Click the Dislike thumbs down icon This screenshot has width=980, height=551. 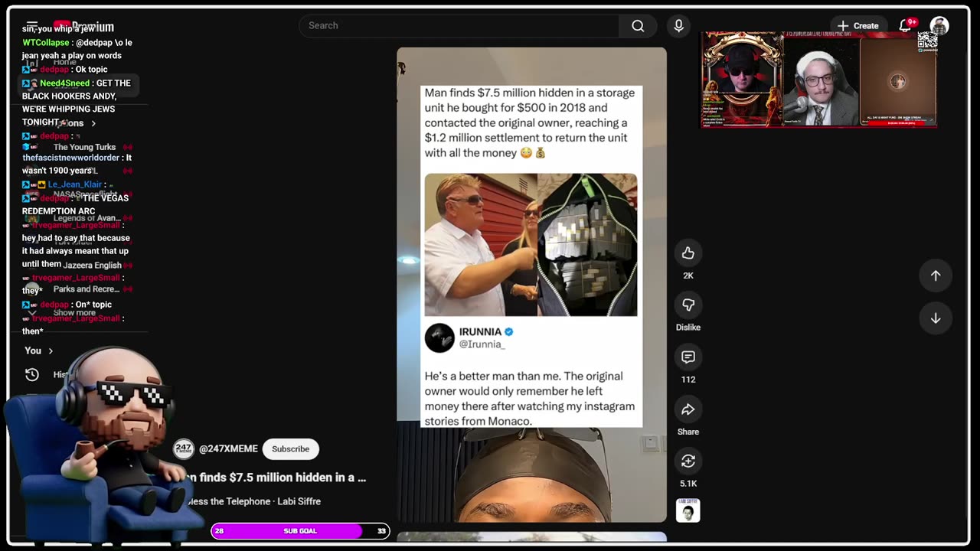tap(688, 305)
